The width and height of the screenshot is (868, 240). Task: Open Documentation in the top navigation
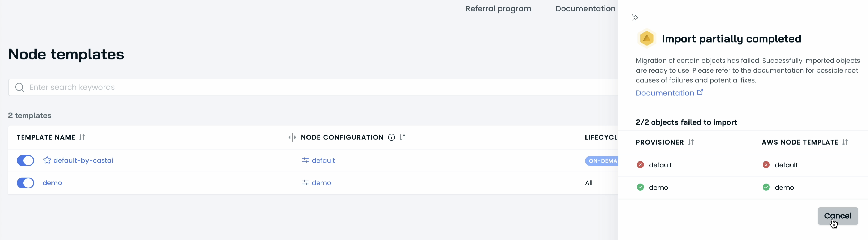click(x=585, y=9)
